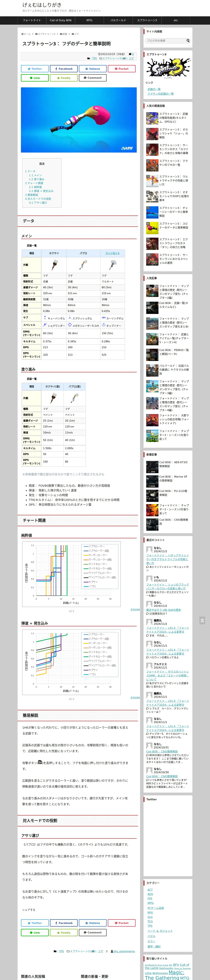210x980 pixels.
Task: Share via bottom Twitter button
Action: (35, 923)
